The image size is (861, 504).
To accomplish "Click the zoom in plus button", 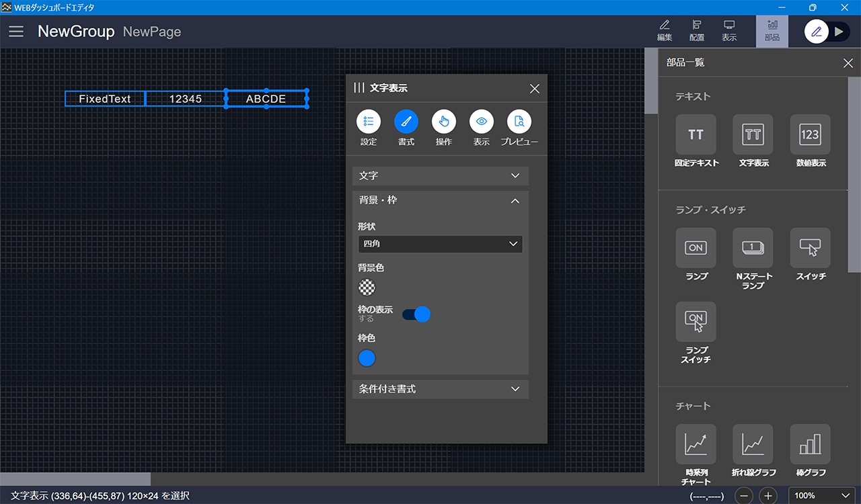I will tap(768, 496).
